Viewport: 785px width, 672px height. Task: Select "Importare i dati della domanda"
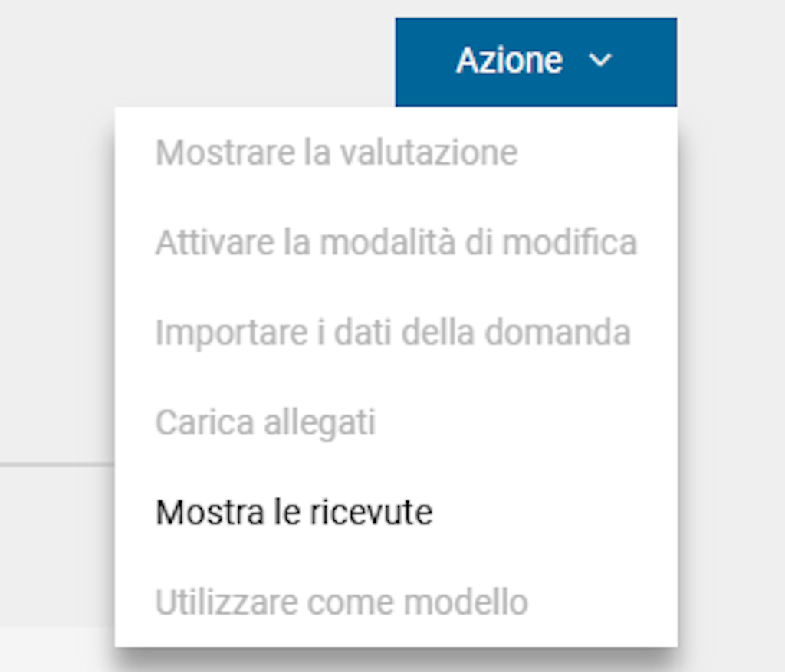[x=392, y=333]
